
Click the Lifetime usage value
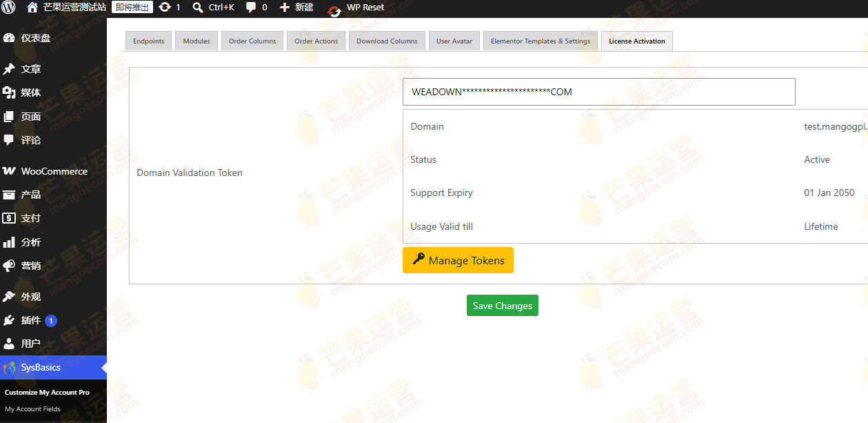[x=821, y=226]
